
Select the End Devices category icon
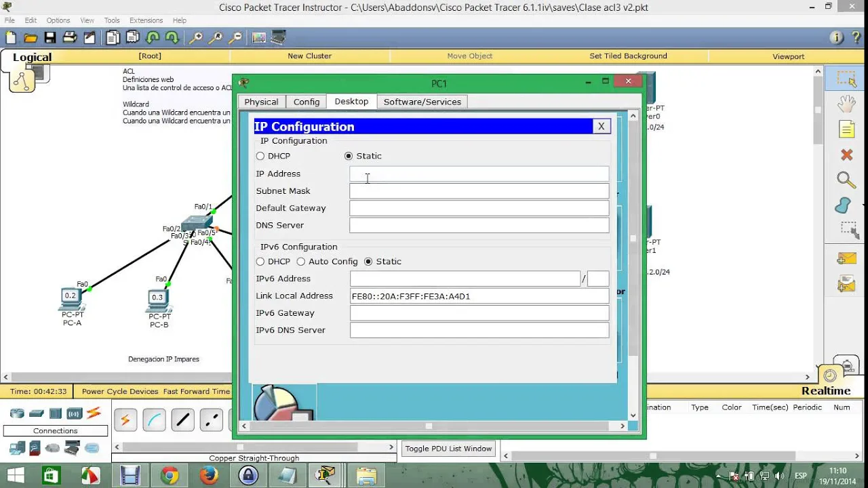(17, 447)
